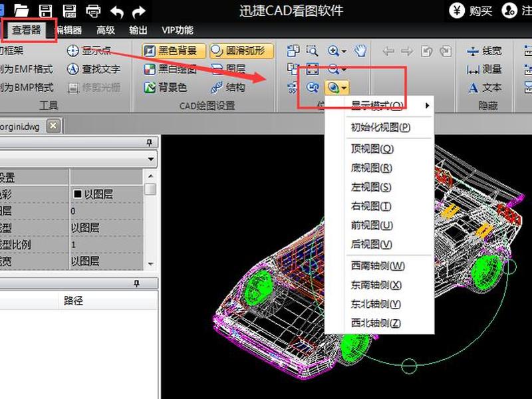
Task: Pin the properties panel with pushpin
Action: 149,142
